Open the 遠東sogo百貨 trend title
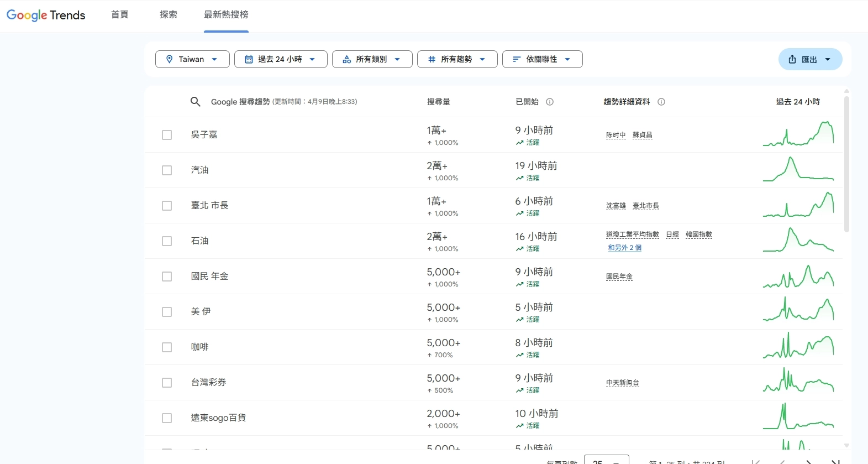Image resolution: width=868 pixels, height=464 pixels. pyautogui.click(x=219, y=418)
